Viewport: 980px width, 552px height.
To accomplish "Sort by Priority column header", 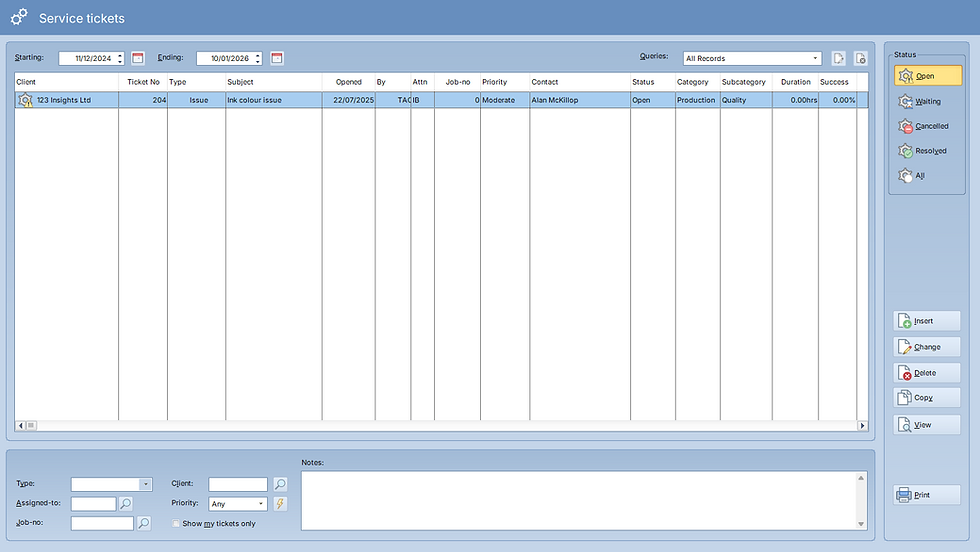I will pos(505,82).
